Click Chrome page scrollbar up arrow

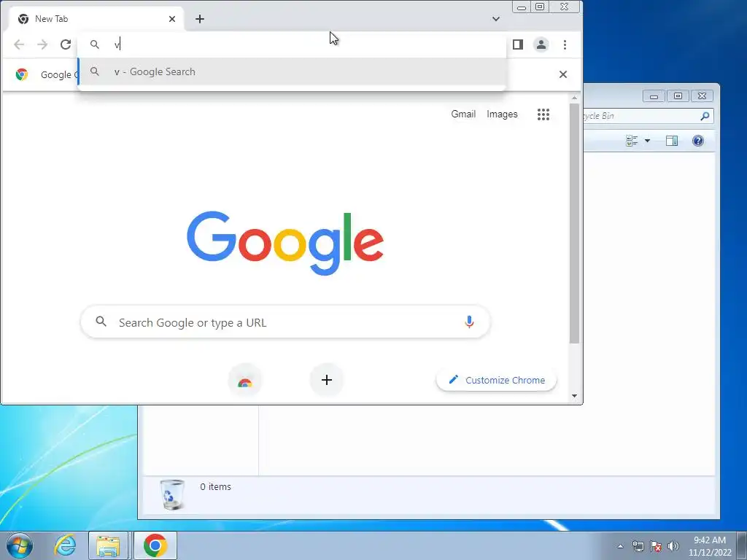[x=575, y=98]
